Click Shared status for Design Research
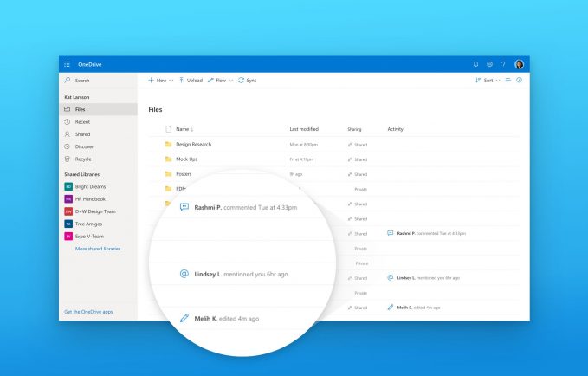Screen dimensions: 588x376 pos(358,145)
